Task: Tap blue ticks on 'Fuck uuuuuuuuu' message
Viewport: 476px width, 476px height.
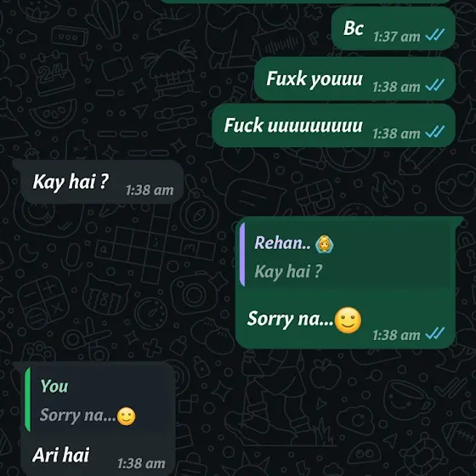Action: tap(434, 132)
